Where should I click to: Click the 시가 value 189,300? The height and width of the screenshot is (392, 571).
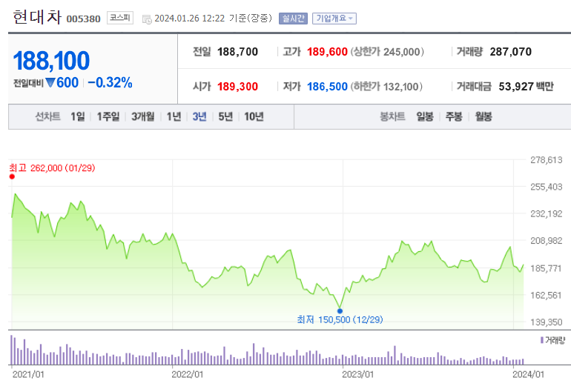237,87
